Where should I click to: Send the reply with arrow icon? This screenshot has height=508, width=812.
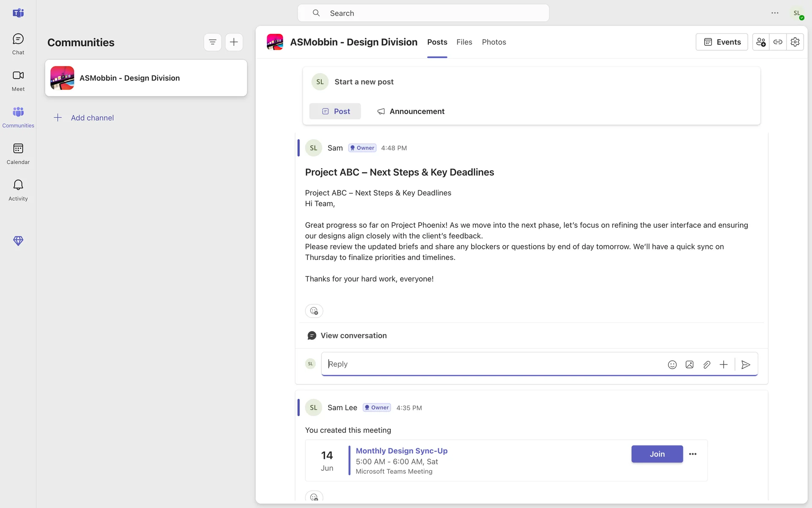coord(746,364)
